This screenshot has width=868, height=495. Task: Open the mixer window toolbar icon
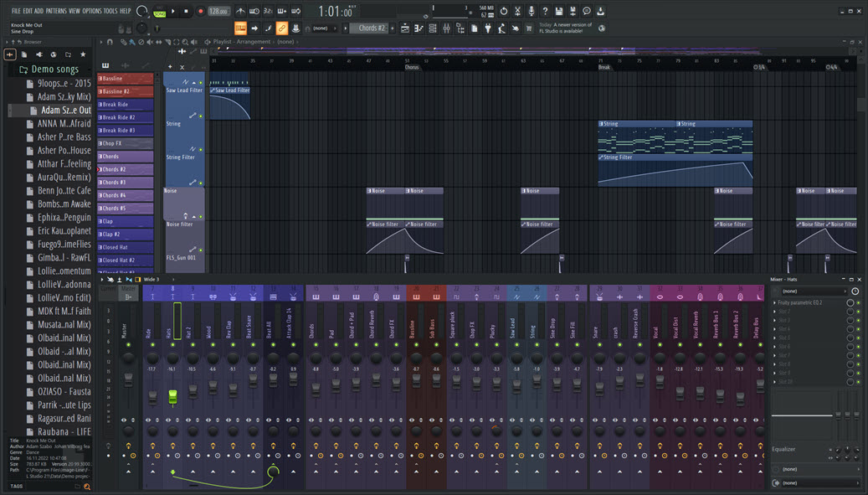447,28
